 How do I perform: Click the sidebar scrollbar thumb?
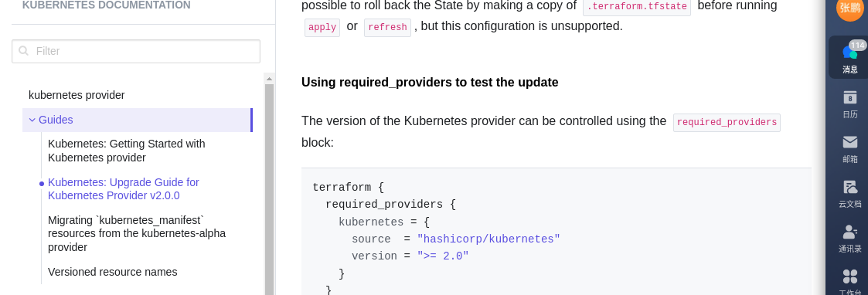click(269, 189)
